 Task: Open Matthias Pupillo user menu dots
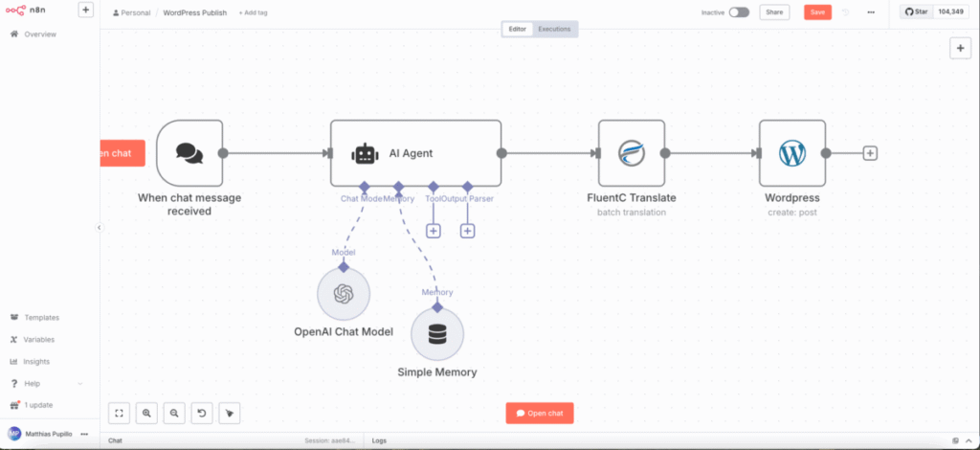(84, 434)
